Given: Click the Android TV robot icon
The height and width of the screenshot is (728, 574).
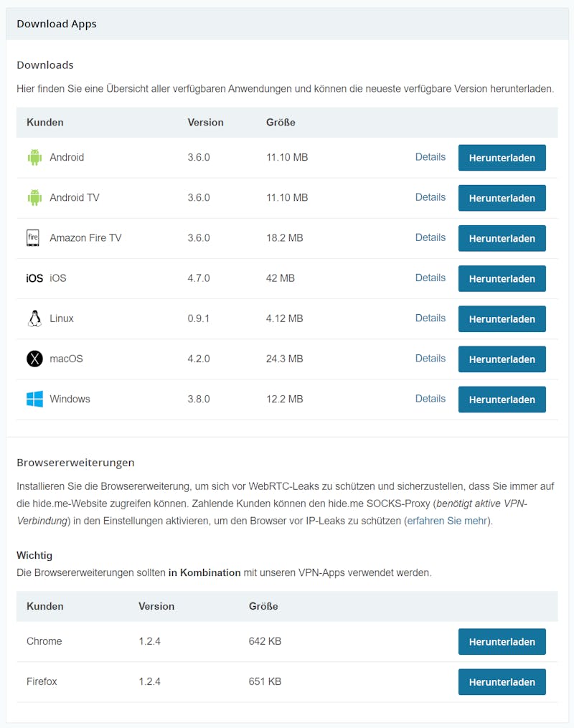Looking at the screenshot, I should pos(34,198).
